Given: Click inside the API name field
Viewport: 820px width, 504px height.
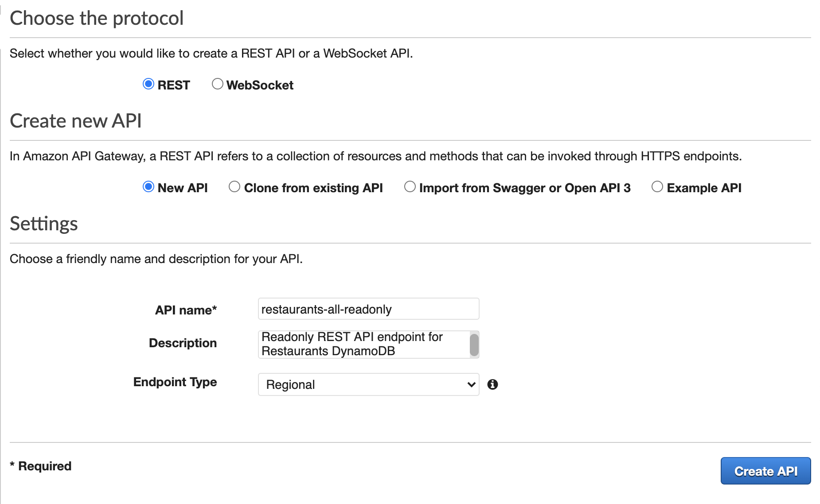Looking at the screenshot, I should [368, 309].
